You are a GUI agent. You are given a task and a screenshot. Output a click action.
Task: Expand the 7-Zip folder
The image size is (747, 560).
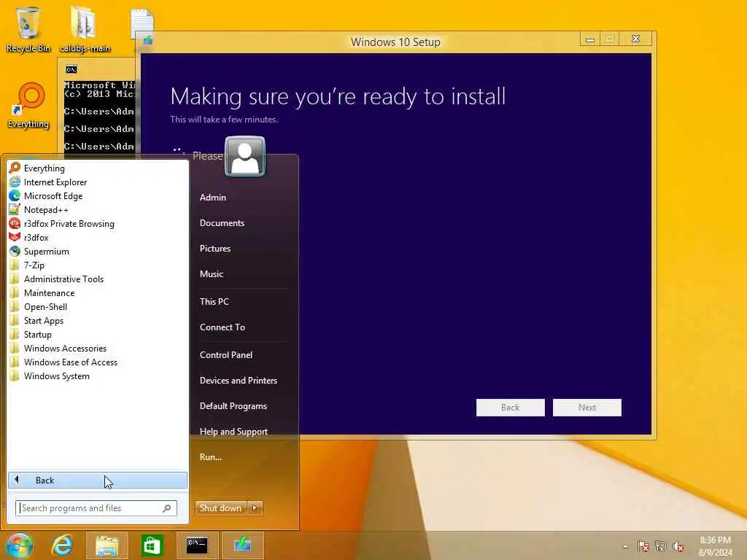coord(98,265)
